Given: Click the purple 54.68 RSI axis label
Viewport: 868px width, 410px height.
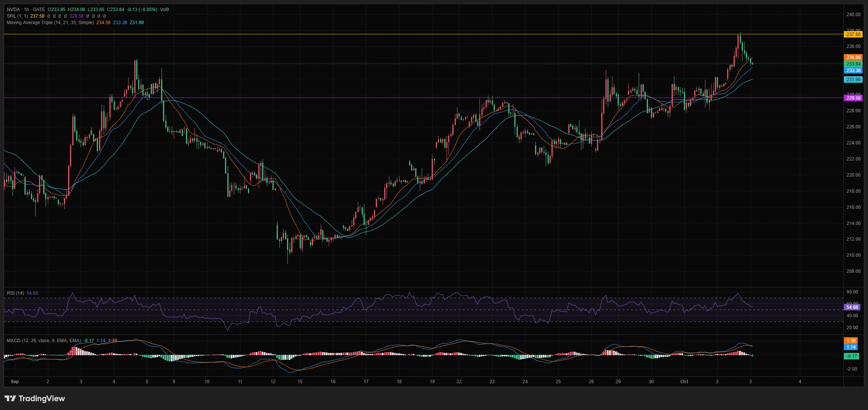Looking at the screenshot, I should (x=852, y=307).
